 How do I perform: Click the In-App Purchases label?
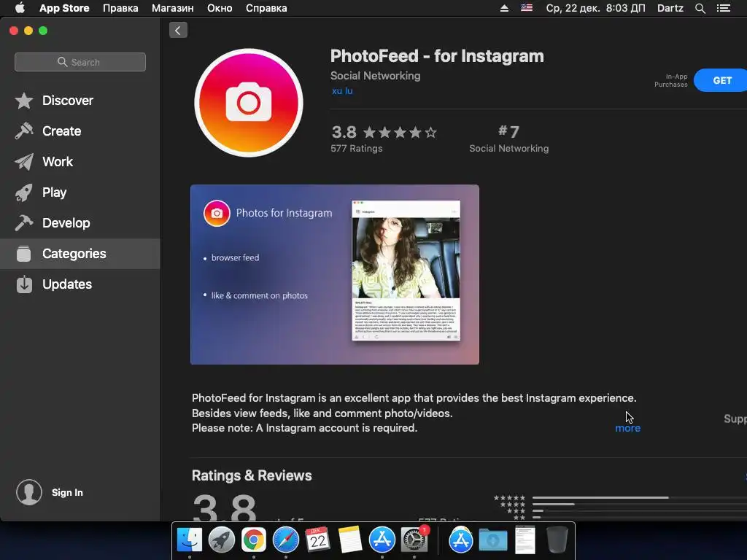[x=671, y=80]
